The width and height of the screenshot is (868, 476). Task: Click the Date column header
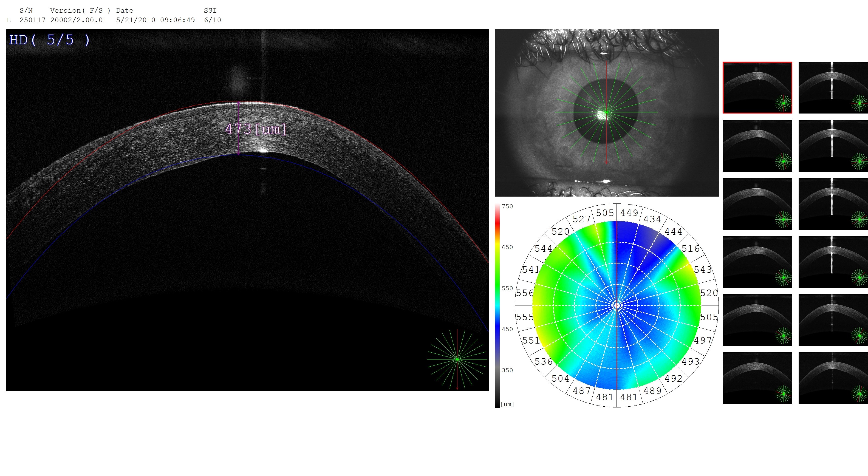[125, 10]
